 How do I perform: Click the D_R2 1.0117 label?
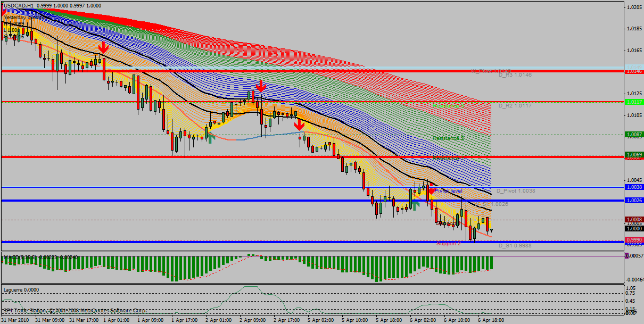click(x=515, y=106)
